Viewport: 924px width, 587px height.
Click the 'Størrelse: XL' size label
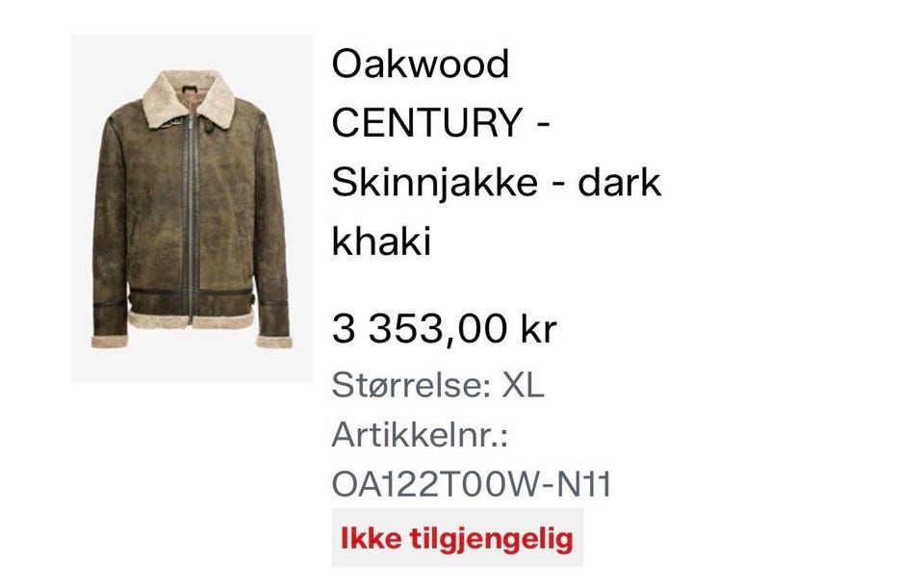(x=437, y=386)
